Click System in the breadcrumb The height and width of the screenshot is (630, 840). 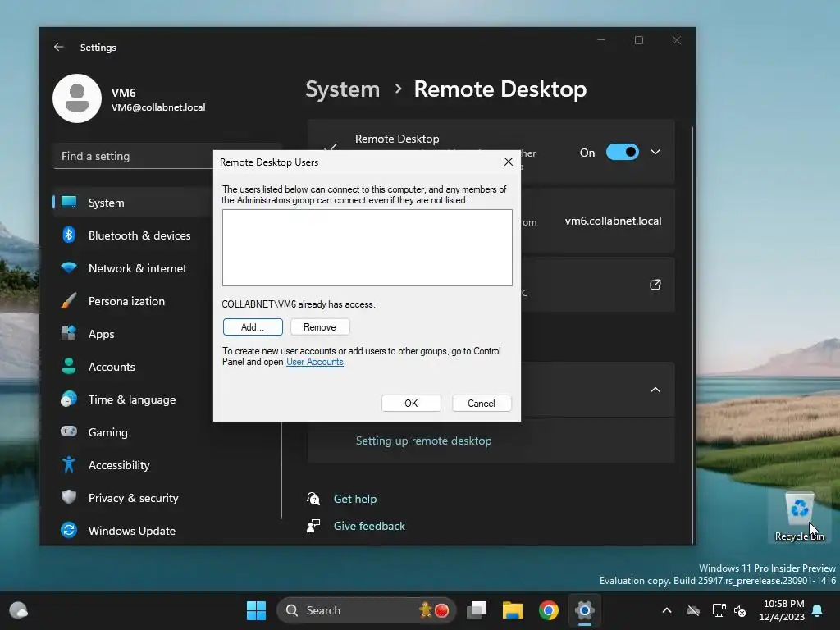342,89
